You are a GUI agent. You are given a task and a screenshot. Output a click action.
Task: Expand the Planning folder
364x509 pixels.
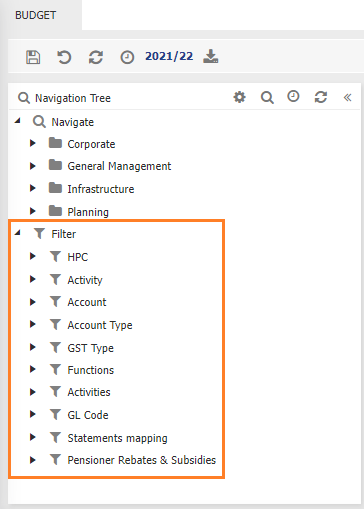[33, 211]
